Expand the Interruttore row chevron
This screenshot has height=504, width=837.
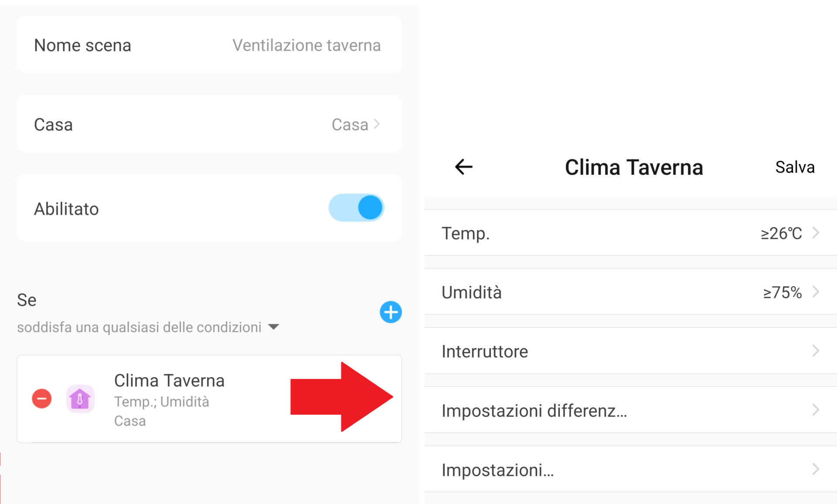click(x=815, y=351)
